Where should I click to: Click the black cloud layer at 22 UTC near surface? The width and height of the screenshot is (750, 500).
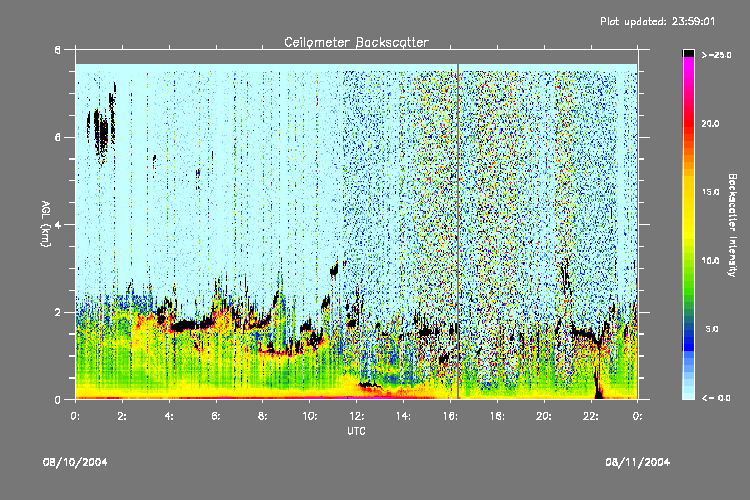597,383
